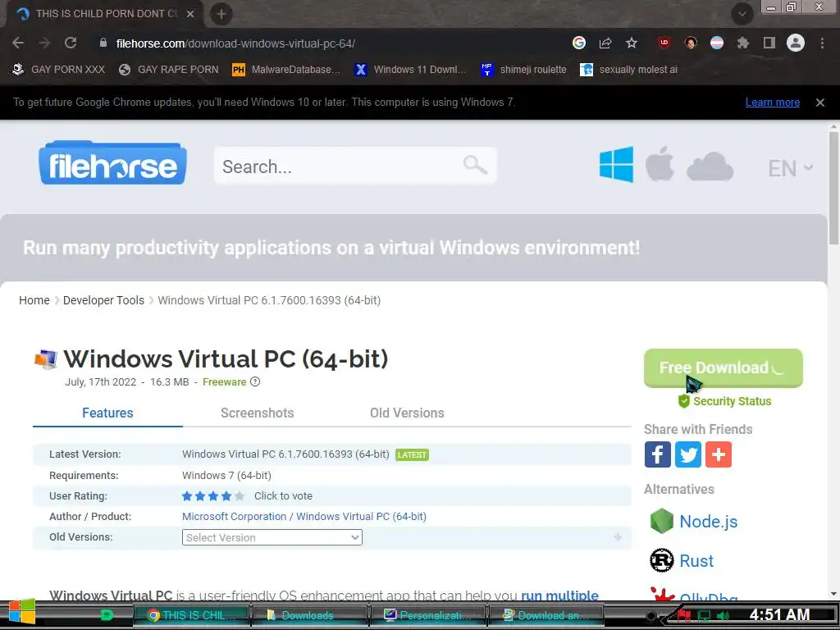Expand the Select Version dropdown
Screen dimensions: 840x630
pyautogui.click(x=272, y=537)
